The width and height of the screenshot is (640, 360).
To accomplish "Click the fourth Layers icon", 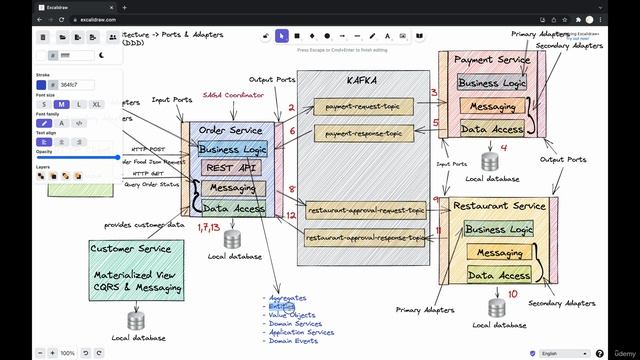I will [78, 176].
